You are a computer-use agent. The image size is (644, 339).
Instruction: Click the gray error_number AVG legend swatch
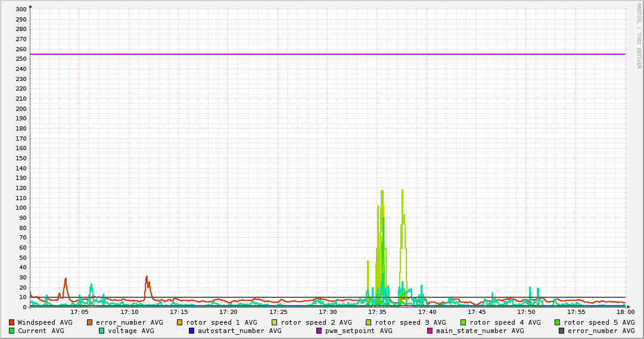tap(562, 331)
